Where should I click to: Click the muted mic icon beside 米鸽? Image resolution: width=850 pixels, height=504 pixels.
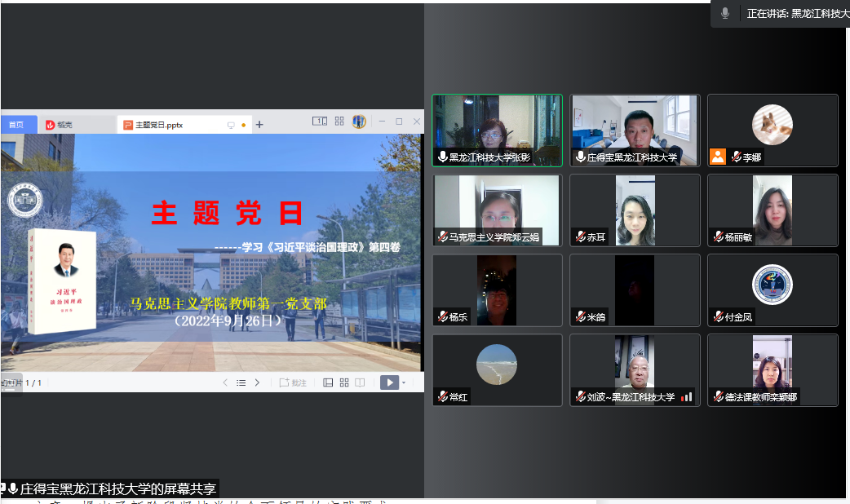click(x=581, y=316)
